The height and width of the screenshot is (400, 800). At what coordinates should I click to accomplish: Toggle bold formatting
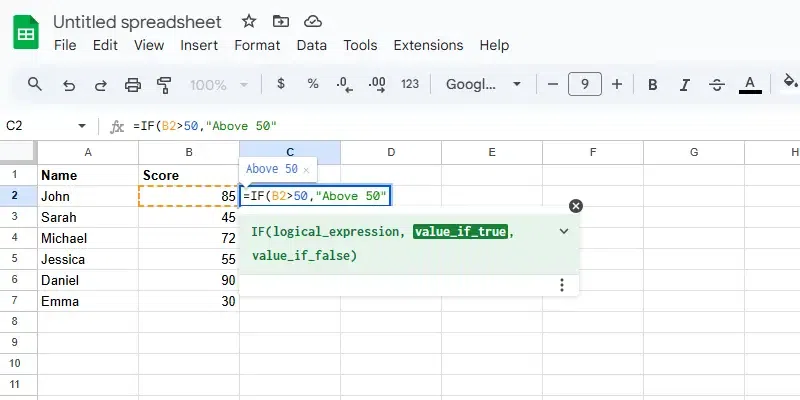[652, 85]
